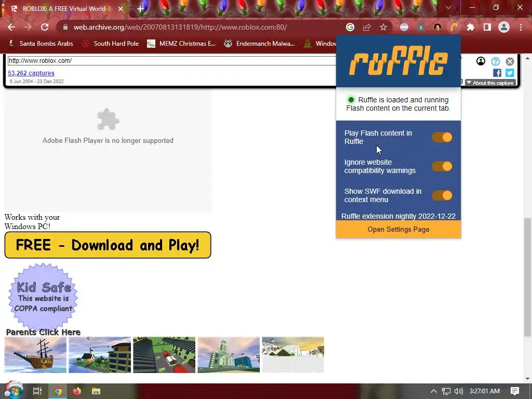This screenshot has height=399, width=532.
Task: Click the blocked Flash plugin puzzle icon
Action: (108, 119)
